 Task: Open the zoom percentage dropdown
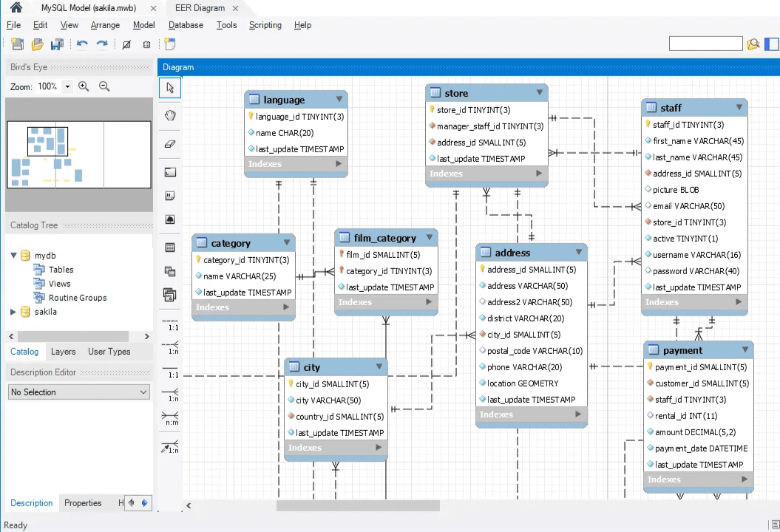67,86
